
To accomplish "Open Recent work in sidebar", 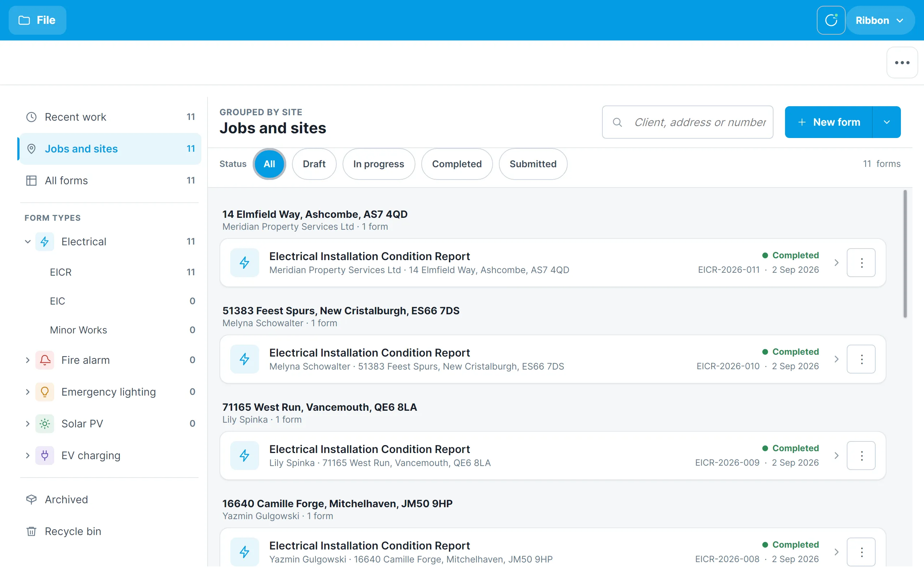I will [111, 117].
